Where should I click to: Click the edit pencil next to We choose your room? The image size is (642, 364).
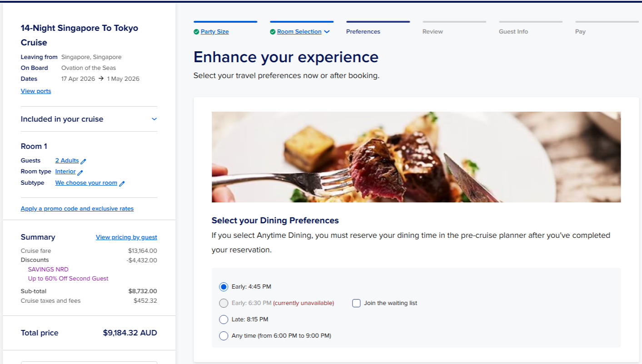122,184
